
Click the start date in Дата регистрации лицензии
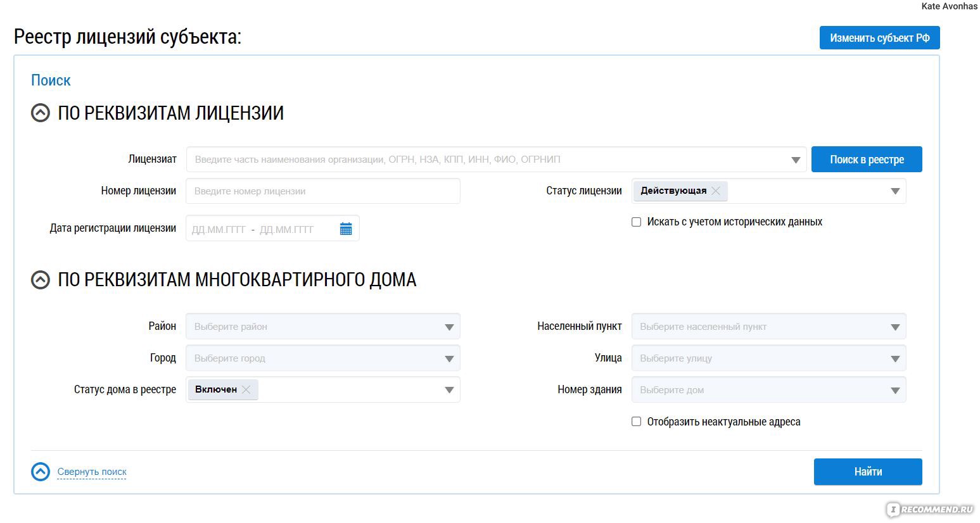coord(219,229)
